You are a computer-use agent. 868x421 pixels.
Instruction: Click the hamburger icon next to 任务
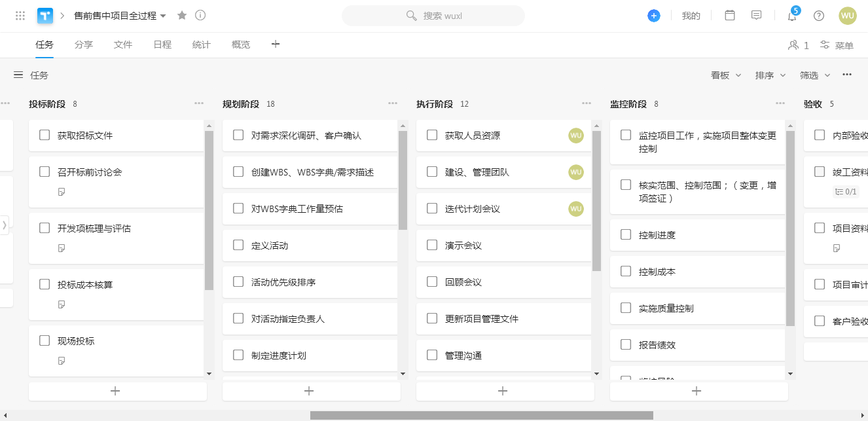18,75
